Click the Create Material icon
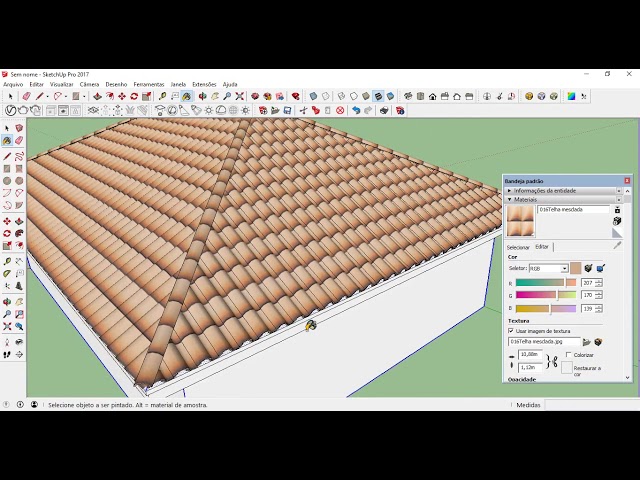The image size is (640, 480). click(617, 221)
